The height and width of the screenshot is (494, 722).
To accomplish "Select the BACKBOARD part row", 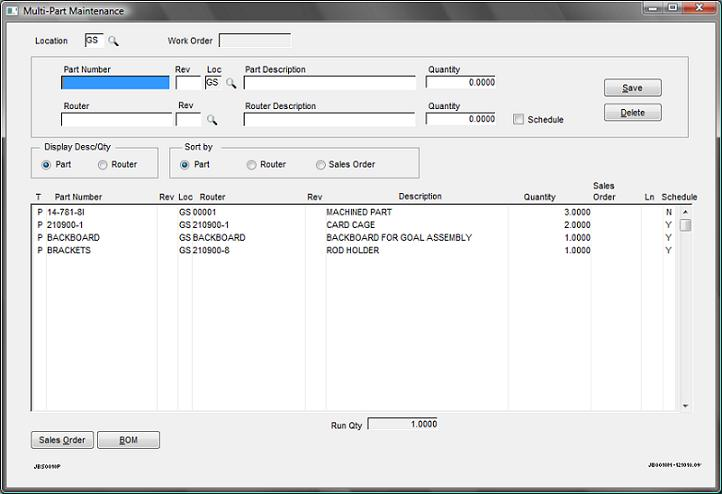I will (356, 238).
